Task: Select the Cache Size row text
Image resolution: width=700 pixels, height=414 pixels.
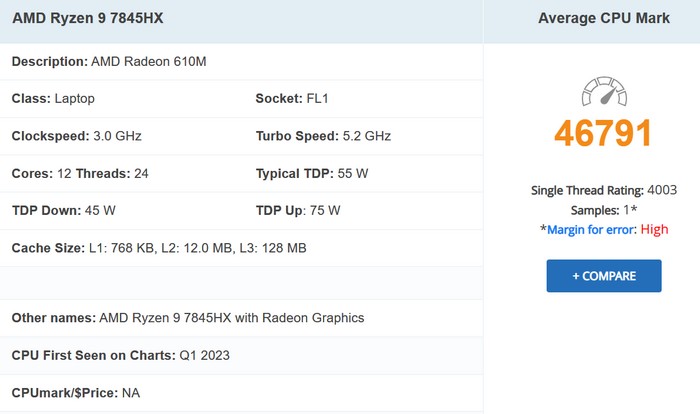Action: pos(159,247)
